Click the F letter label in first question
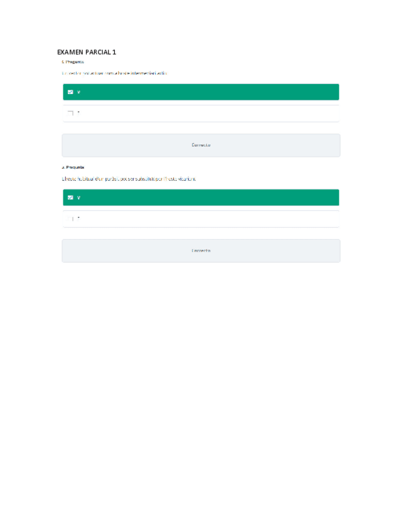Screen dimensions: 411x532 point(78,113)
